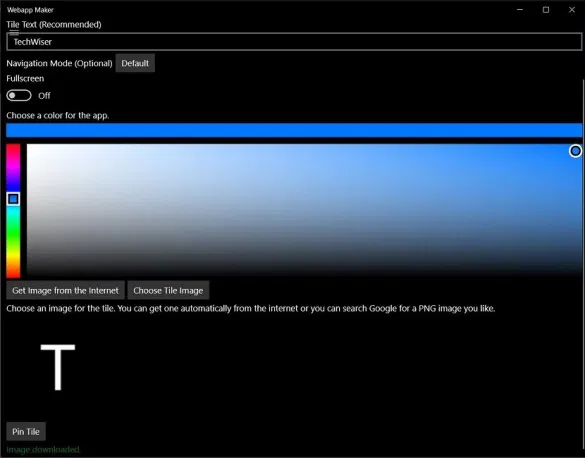The width and height of the screenshot is (585, 458).
Task: Open the hamburger menu icon
Action: tap(14, 31)
